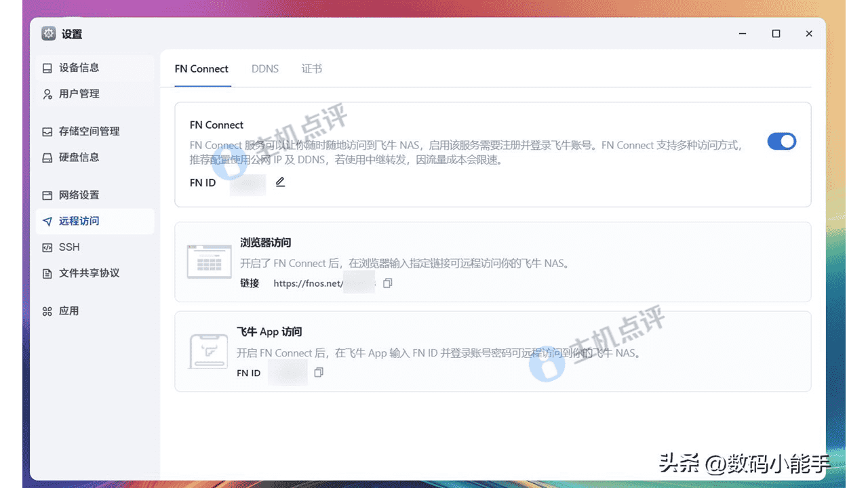Select 远程访问 in the sidebar
The image size is (868, 488).
(79, 221)
